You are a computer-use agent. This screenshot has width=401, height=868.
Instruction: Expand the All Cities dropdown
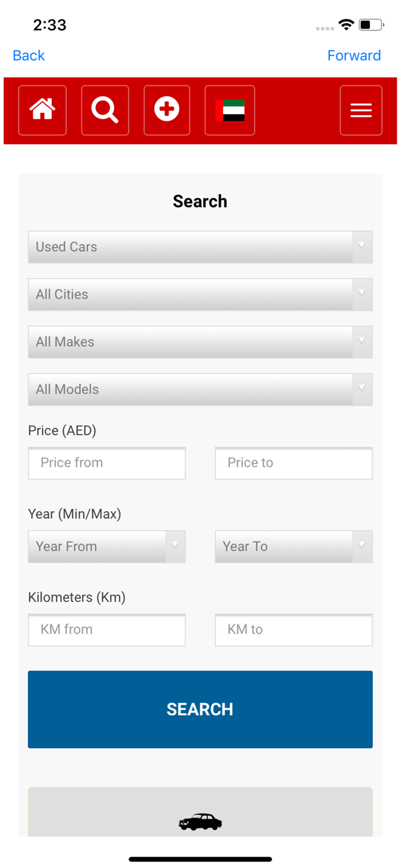(200, 294)
